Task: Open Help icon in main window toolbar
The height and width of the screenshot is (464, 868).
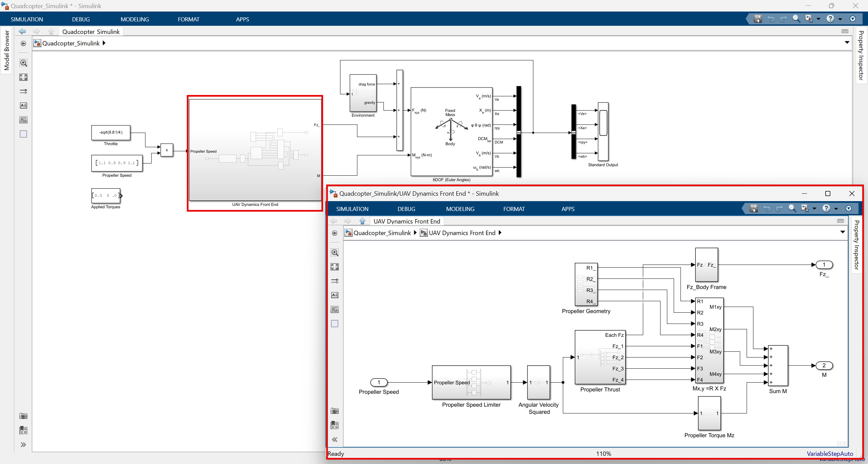Action: click(x=830, y=19)
